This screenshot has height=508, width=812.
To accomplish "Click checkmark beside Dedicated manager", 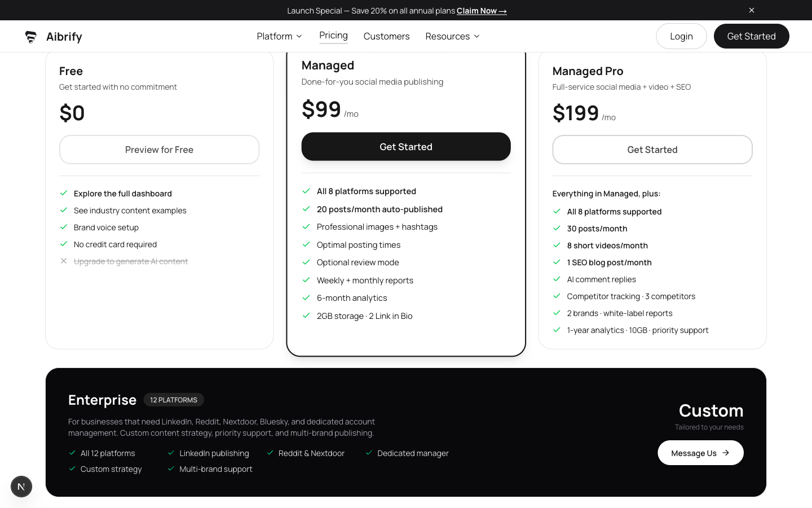I will [x=369, y=453].
